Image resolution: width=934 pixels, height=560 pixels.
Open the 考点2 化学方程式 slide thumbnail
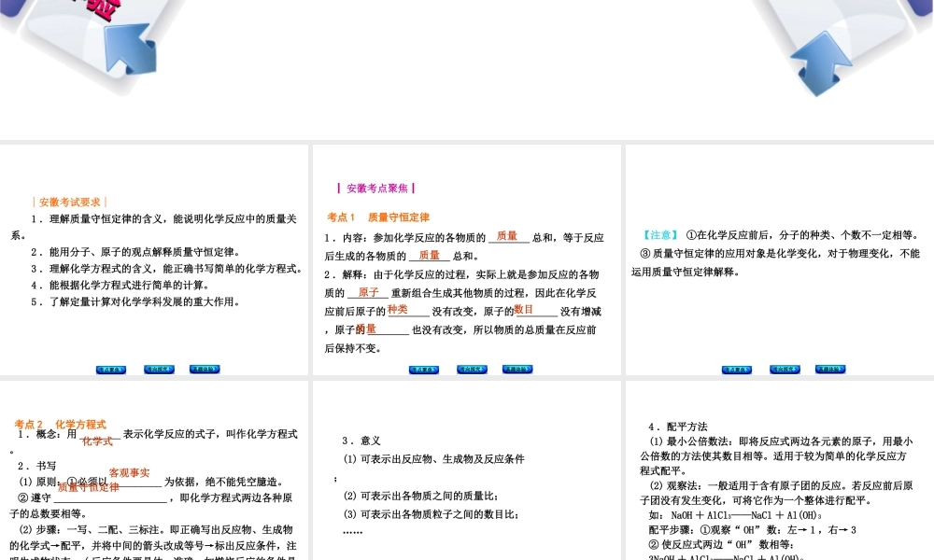pos(154,470)
